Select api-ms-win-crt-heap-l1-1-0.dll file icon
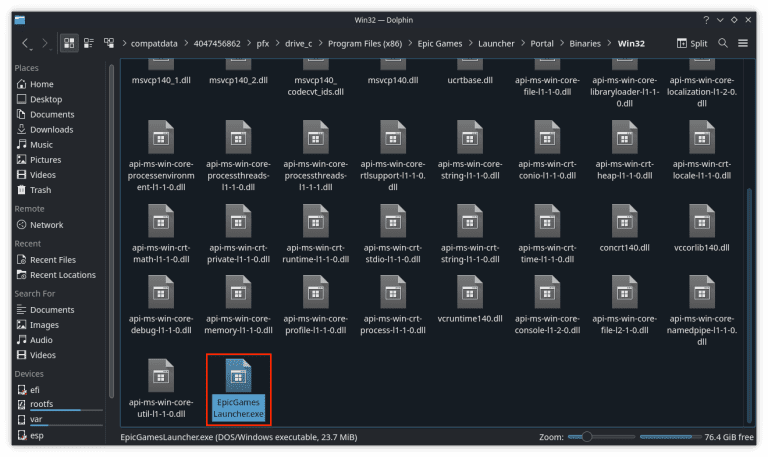 click(x=624, y=137)
